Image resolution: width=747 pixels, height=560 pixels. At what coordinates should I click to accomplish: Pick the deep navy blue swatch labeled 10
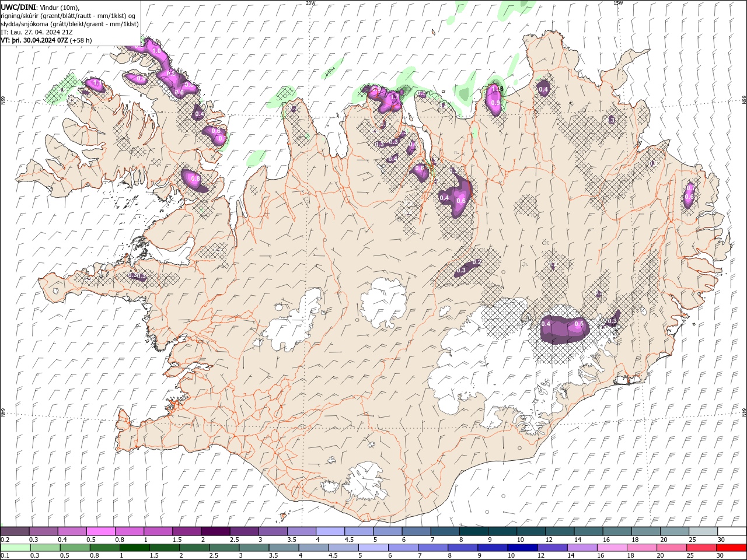pyautogui.click(x=522, y=548)
